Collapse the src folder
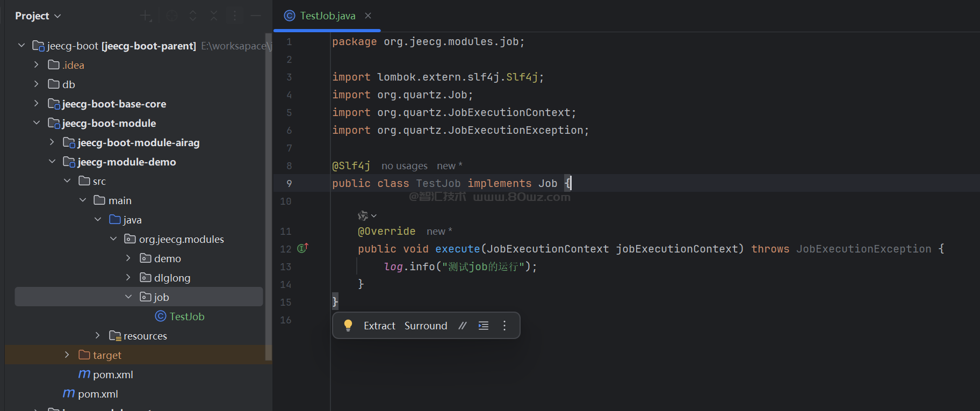The width and height of the screenshot is (980, 411). point(67,181)
